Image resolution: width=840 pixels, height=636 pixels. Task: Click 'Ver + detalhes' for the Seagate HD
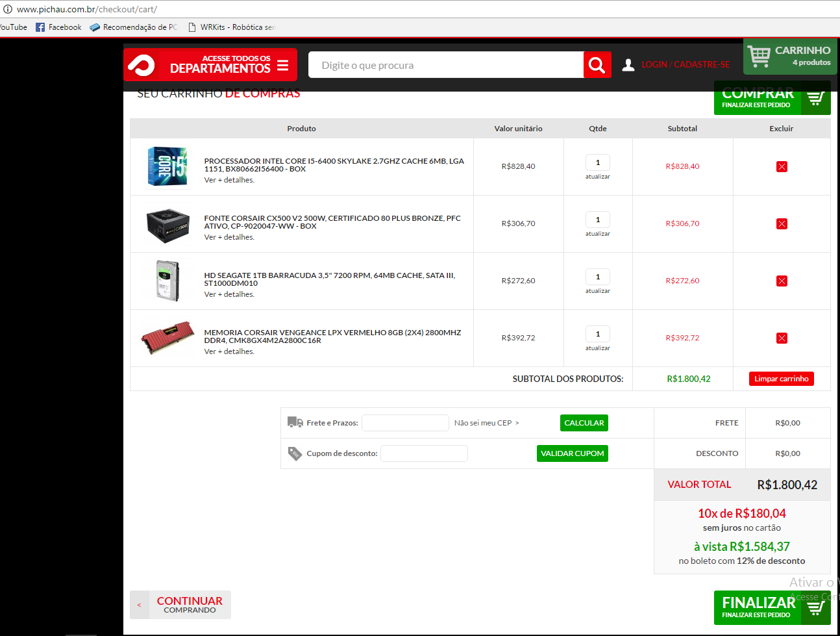tap(229, 294)
